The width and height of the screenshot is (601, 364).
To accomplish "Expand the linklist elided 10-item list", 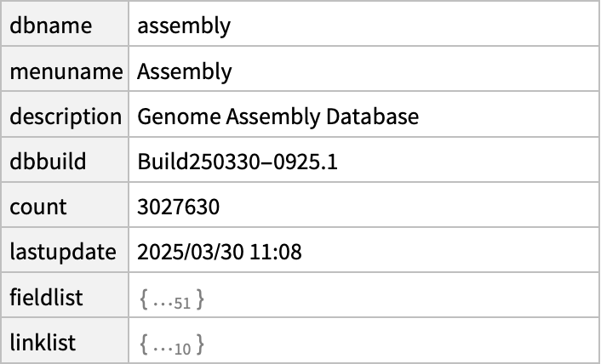I will (171, 344).
